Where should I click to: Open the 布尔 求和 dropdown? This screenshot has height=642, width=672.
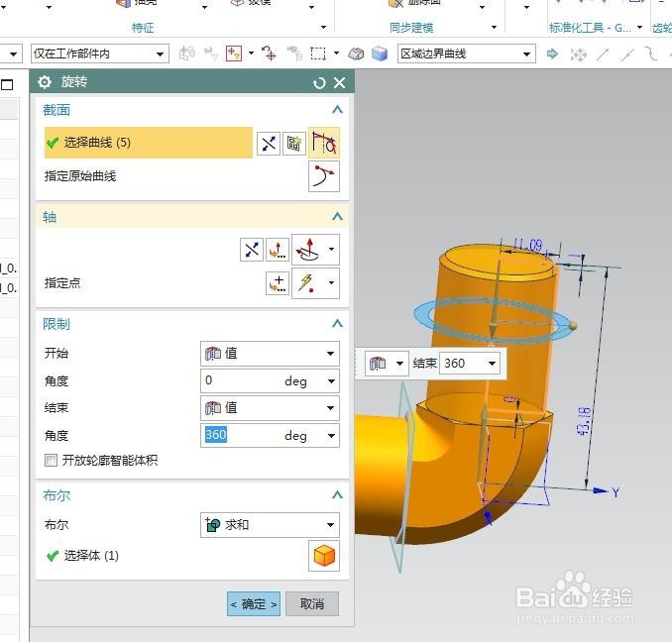click(x=270, y=525)
